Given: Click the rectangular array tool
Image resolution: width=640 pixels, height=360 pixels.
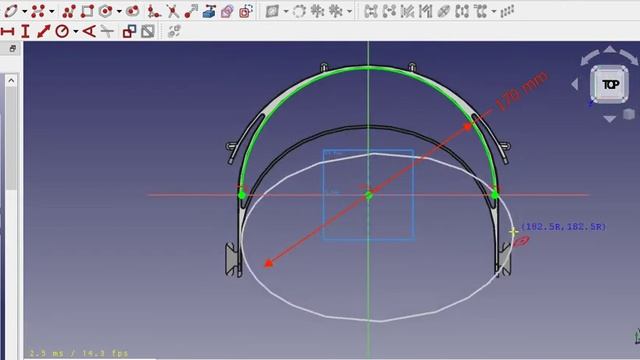Looking at the screenshot, I should (507, 11).
